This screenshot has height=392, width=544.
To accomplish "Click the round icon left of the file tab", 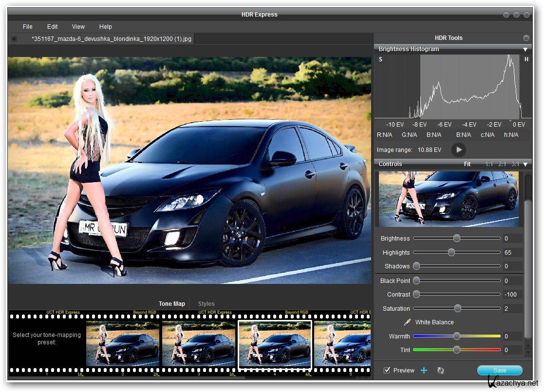I will tap(14, 39).
